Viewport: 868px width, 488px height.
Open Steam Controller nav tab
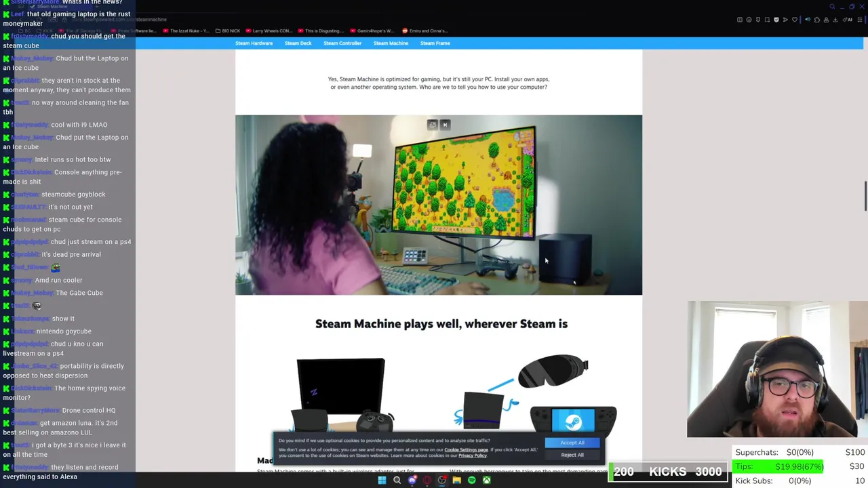coord(342,43)
